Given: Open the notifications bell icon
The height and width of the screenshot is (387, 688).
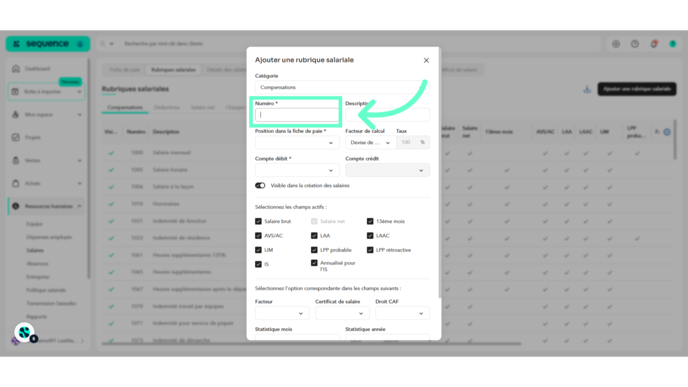Looking at the screenshot, I should pyautogui.click(x=654, y=44).
